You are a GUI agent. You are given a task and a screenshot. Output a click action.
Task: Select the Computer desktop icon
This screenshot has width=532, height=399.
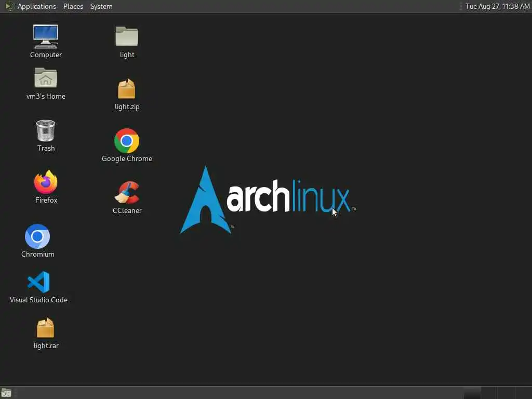[x=46, y=37]
